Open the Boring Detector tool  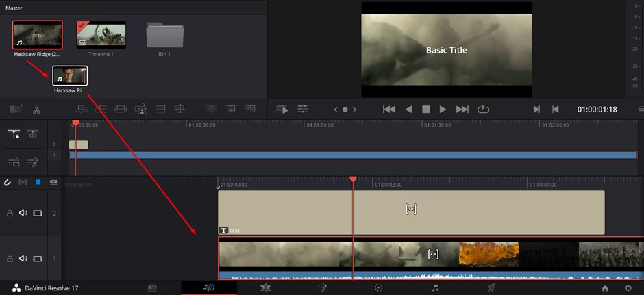click(x=16, y=109)
